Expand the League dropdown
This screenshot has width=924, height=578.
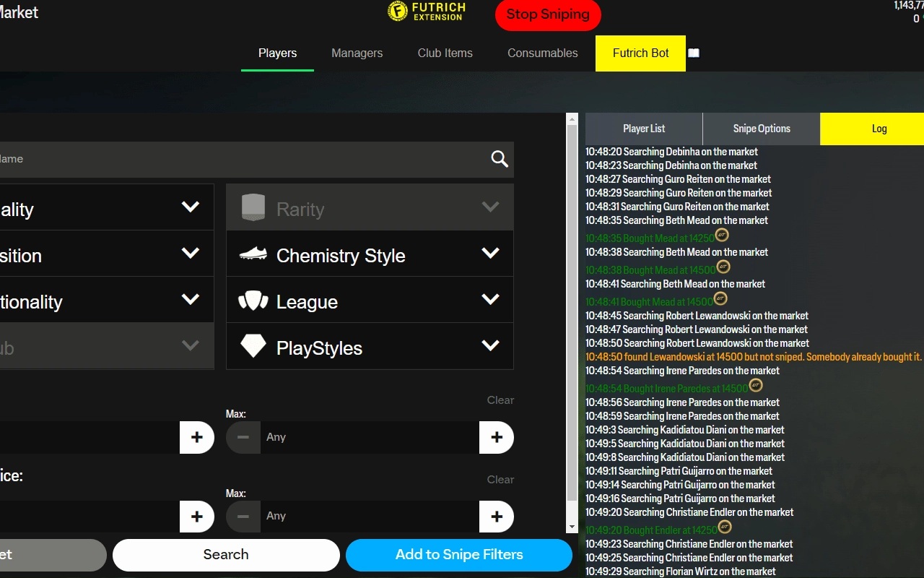490,300
